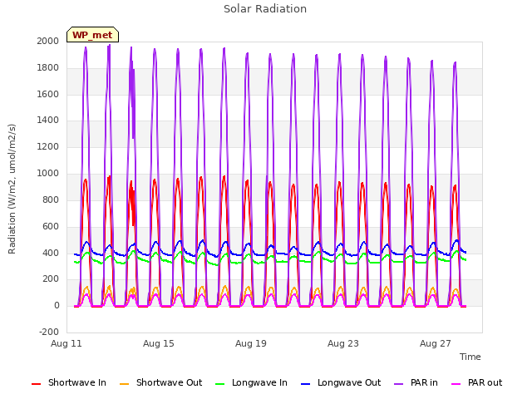Click the 800 y-axis tick label
The width and height of the screenshot is (532, 399).
point(51,199)
